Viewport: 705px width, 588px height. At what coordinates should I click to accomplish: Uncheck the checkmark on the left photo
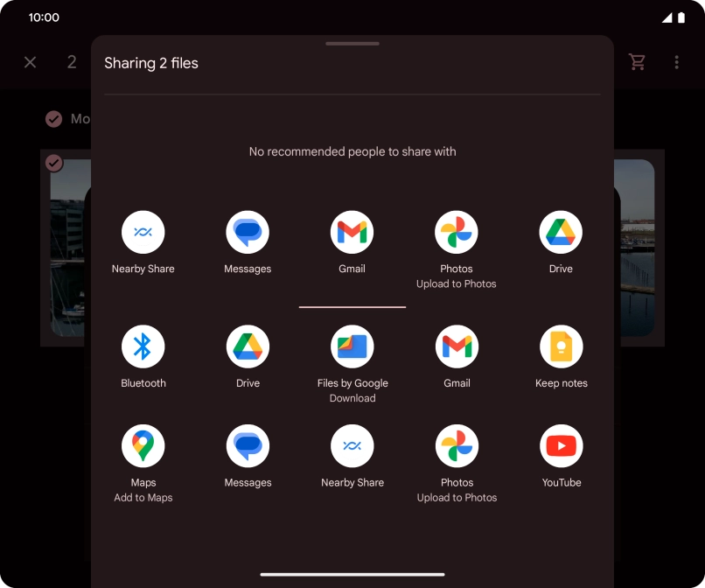coord(54,163)
